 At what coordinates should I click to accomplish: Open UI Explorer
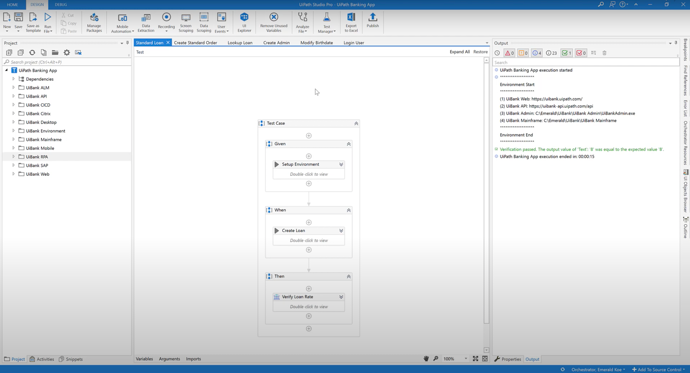[244, 22]
